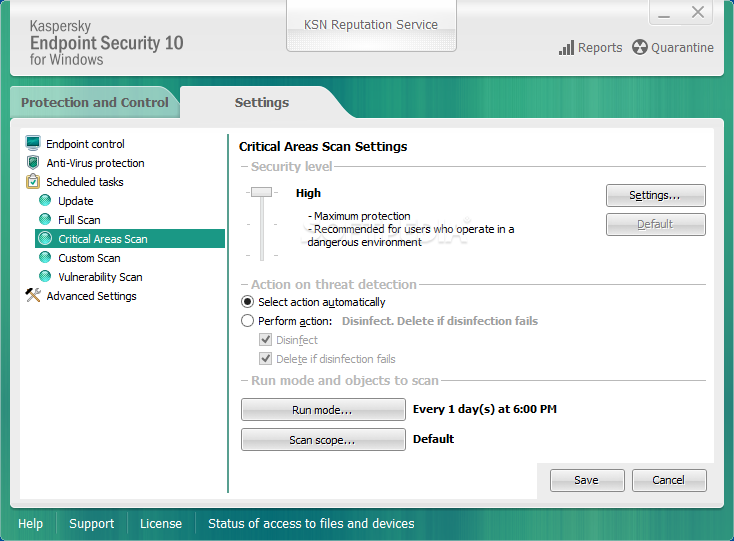Open Anti-Virus protection settings
734x541 pixels.
tap(95, 163)
